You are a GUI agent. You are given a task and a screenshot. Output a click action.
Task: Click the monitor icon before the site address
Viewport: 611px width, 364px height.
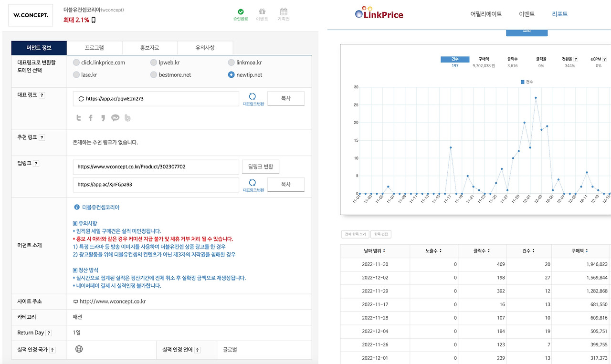click(75, 302)
